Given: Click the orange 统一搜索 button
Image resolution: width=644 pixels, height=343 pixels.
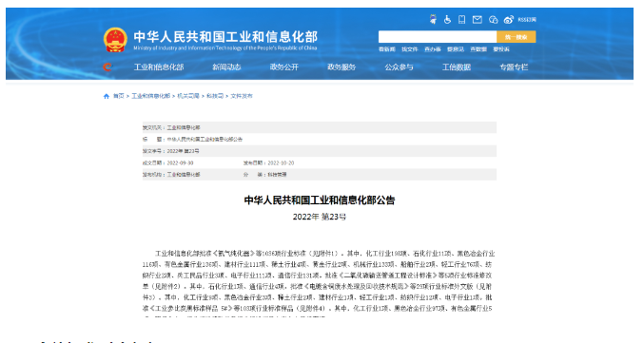Looking at the screenshot, I should coord(517,37).
